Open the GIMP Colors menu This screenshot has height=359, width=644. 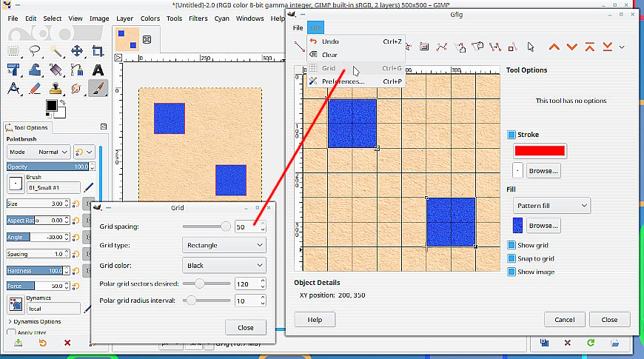(x=150, y=19)
